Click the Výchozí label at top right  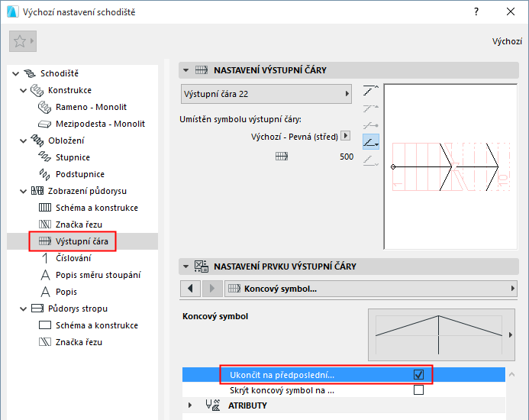point(507,41)
